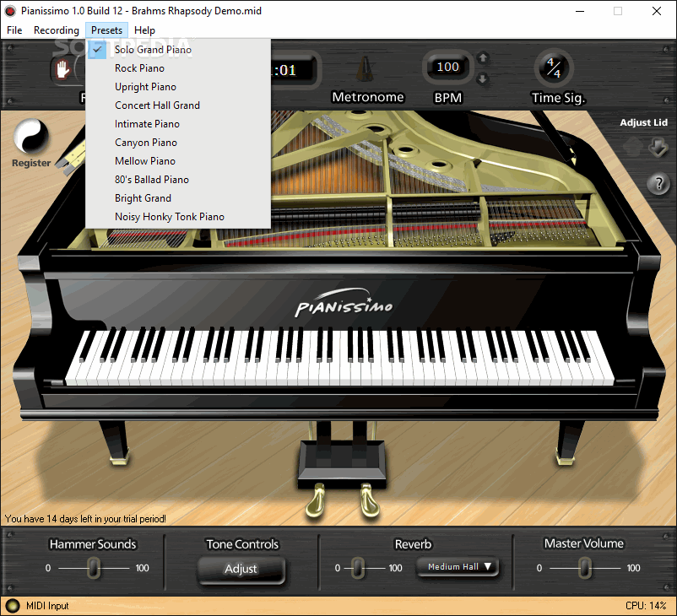The height and width of the screenshot is (616, 677).
Task: Choose the Mellow Piano preset
Action: (178, 161)
